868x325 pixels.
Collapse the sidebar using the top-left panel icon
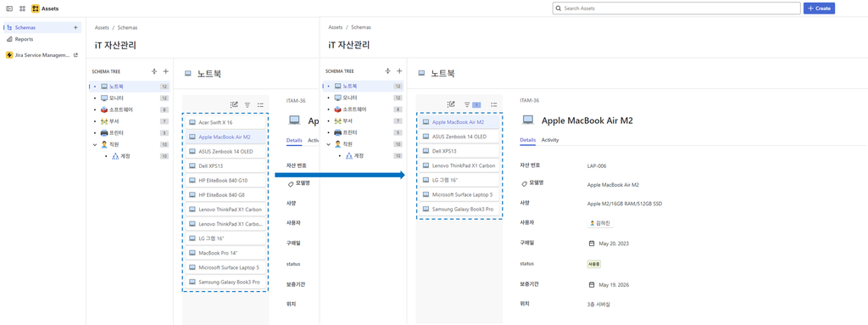click(8, 8)
